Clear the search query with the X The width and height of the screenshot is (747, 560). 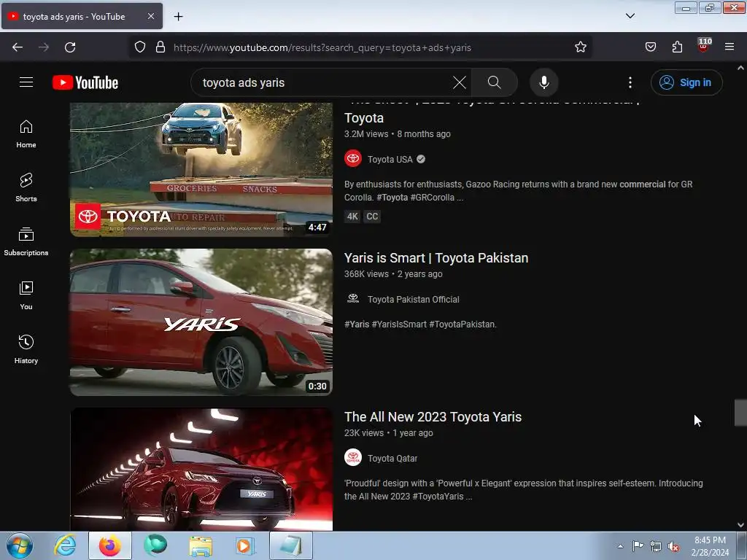[x=460, y=82]
